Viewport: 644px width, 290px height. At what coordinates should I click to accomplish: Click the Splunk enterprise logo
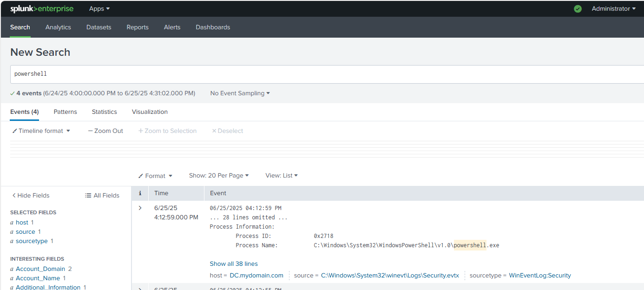coord(42,9)
